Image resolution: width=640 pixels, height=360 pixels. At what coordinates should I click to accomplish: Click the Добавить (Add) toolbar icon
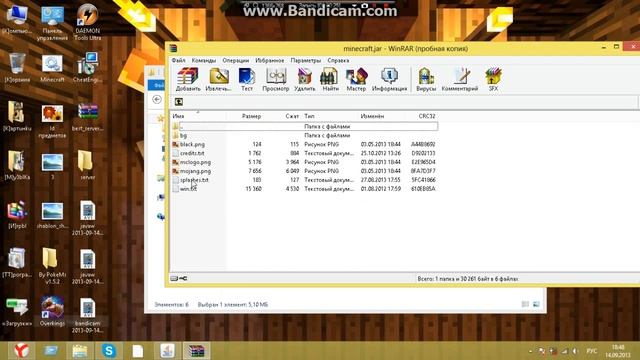(x=188, y=79)
